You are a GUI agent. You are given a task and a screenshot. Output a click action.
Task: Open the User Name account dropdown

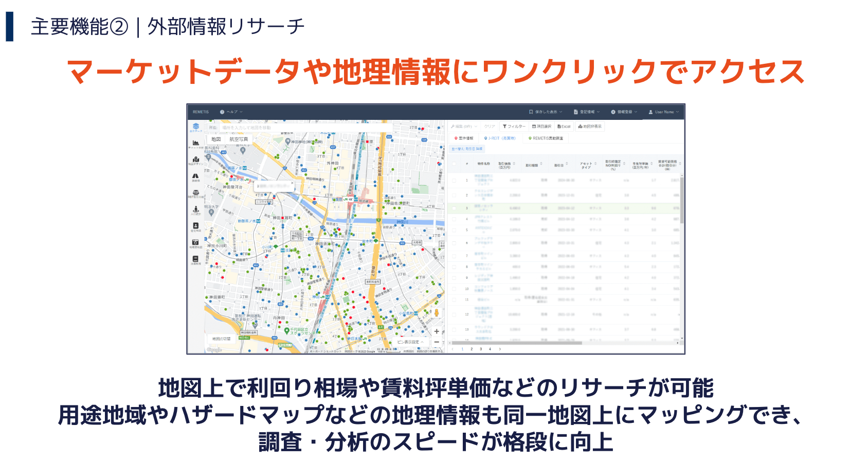coord(664,112)
